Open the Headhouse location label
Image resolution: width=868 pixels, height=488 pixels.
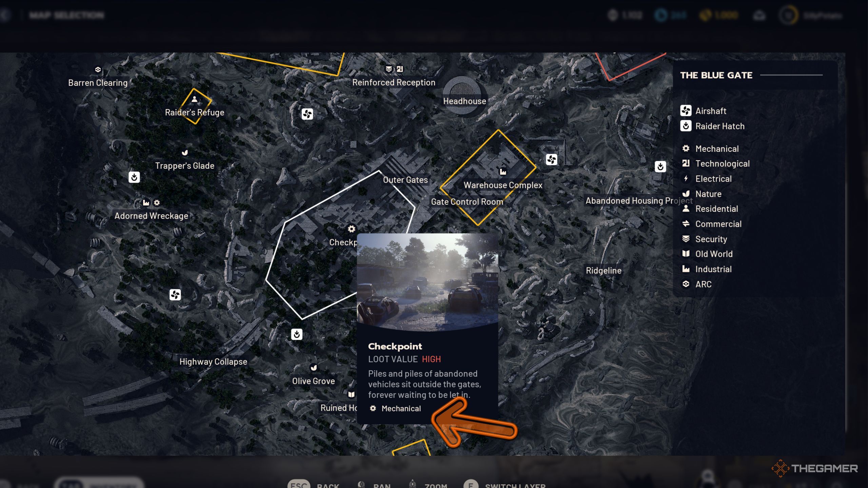[x=465, y=101]
